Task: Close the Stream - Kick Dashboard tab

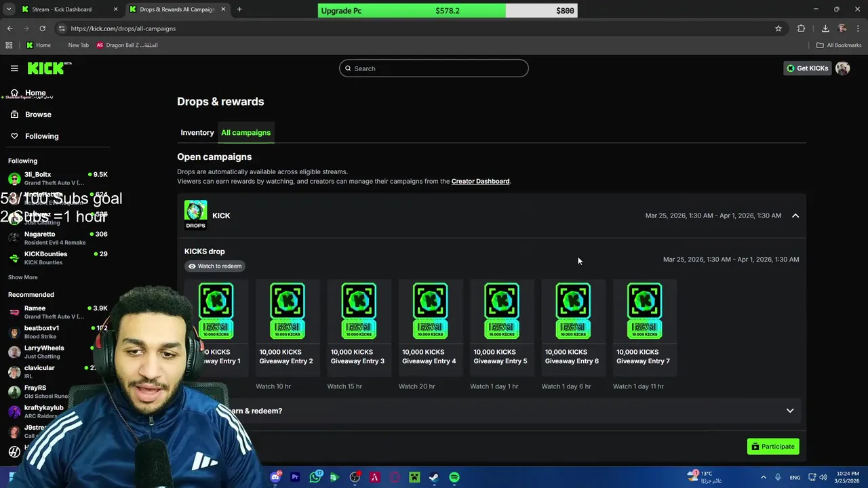Action: 115,9
